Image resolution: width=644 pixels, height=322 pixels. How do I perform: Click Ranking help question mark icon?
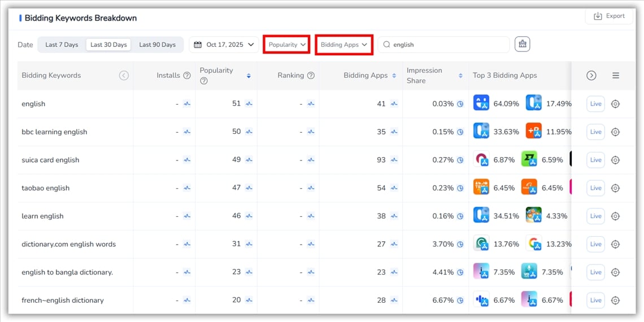[x=311, y=76]
